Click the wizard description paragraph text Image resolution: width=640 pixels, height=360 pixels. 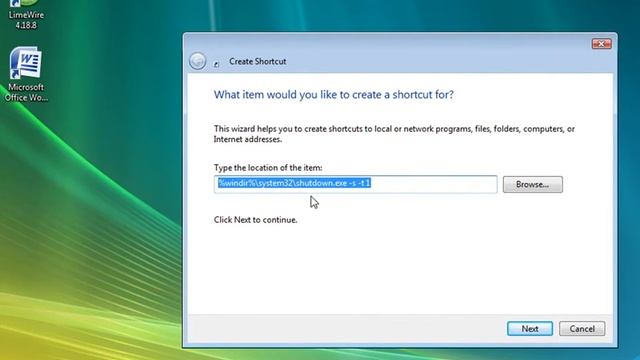(x=394, y=134)
